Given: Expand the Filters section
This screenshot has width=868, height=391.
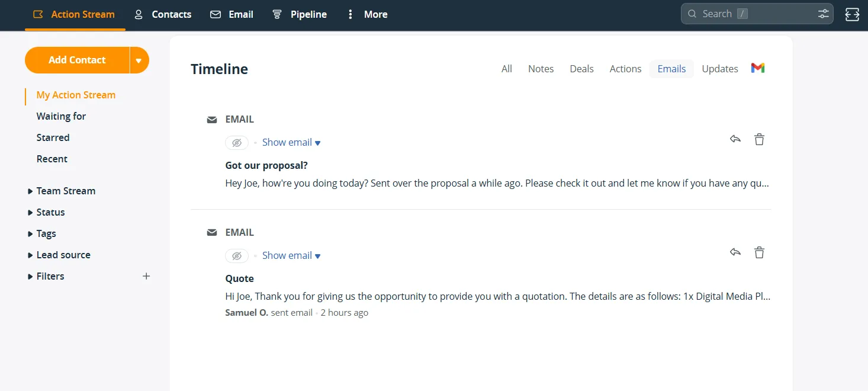Looking at the screenshot, I should (x=46, y=276).
